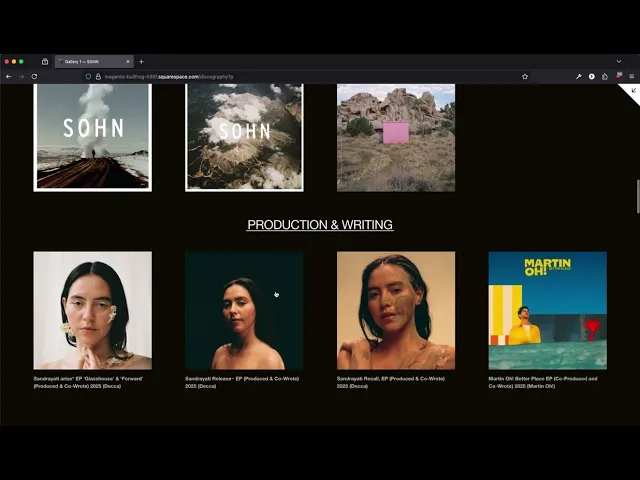Select the Gallery 1 — SOHN tab
640x480 pixels.
click(94, 62)
